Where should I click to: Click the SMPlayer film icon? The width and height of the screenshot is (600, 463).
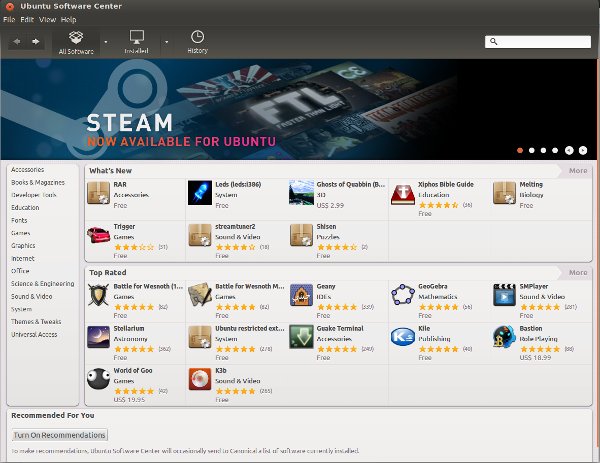(x=504, y=295)
